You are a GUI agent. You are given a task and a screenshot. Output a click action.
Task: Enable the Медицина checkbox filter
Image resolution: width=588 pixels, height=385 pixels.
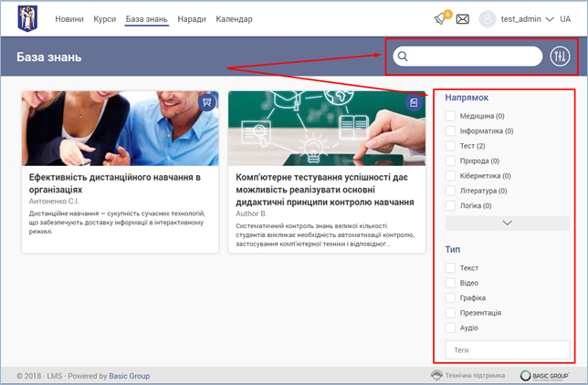(450, 117)
